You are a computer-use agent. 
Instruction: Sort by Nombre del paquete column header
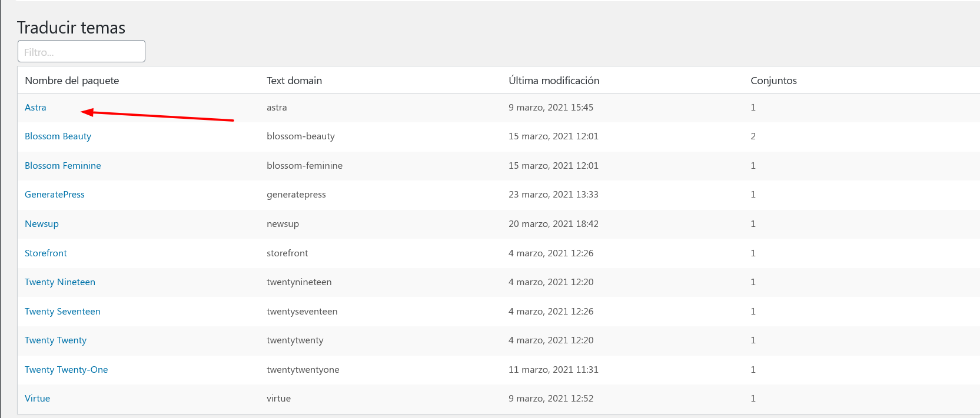point(72,81)
